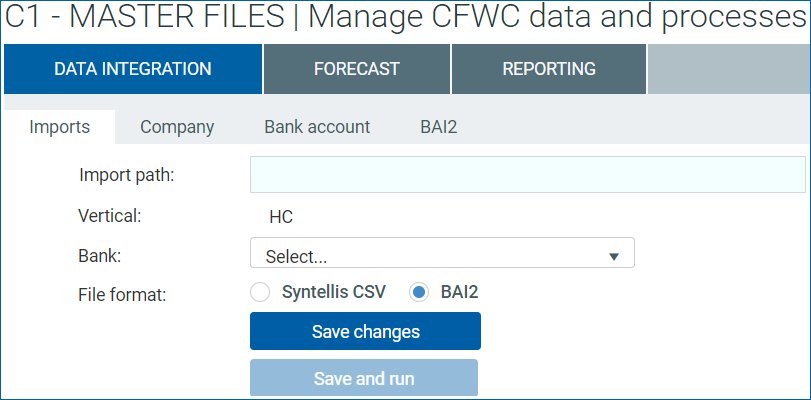Click the Bank dropdown arrow
The width and height of the screenshot is (811, 400).
tap(614, 256)
